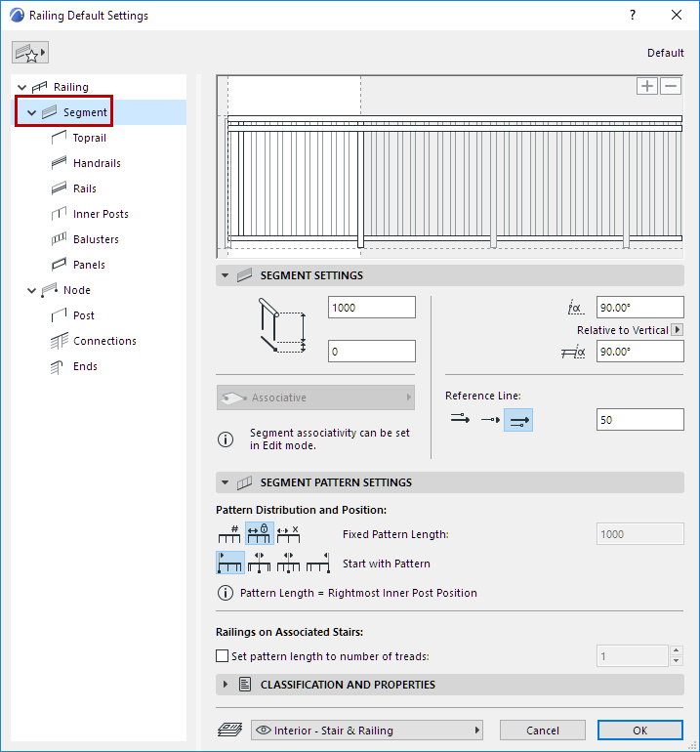Click the Segment Settings header icon
This screenshot has height=752, width=700.
click(x=244, y=275)
